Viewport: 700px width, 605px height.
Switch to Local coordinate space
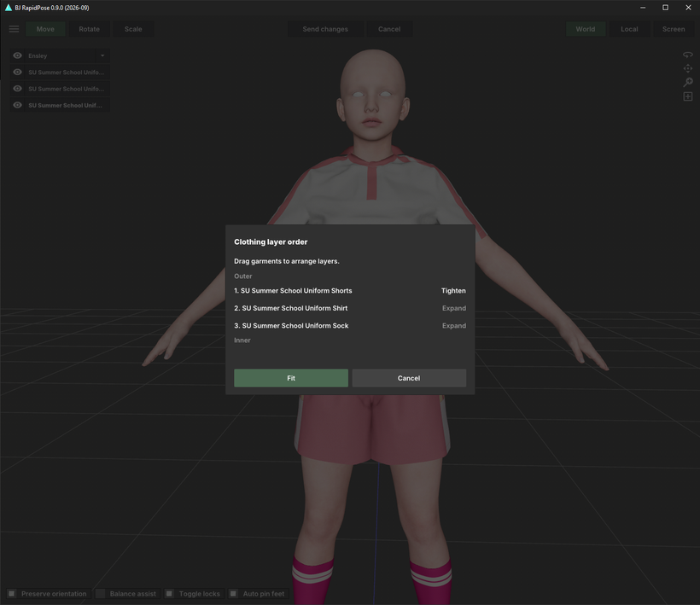[x=629, y=29]
